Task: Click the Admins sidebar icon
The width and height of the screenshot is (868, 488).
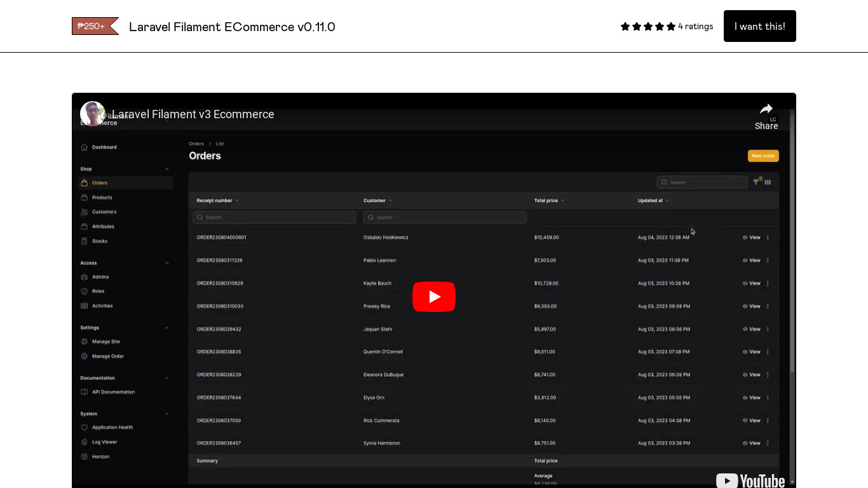Action: click(85, 277)
